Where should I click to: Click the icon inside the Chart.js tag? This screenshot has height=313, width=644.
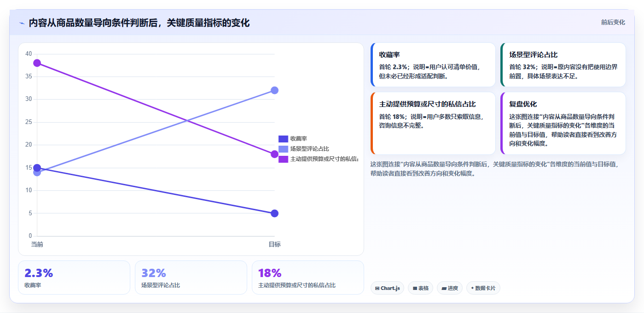click(x=377, y=289)
